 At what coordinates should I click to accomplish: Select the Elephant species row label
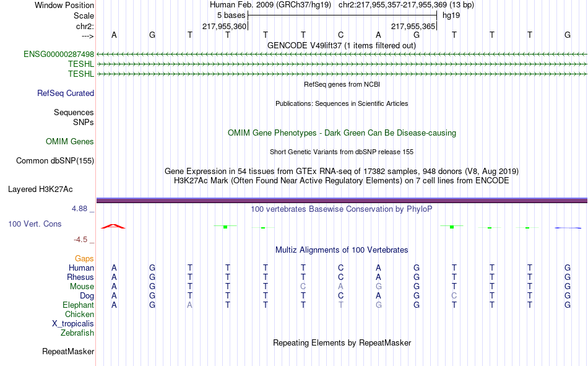[79, 305]
